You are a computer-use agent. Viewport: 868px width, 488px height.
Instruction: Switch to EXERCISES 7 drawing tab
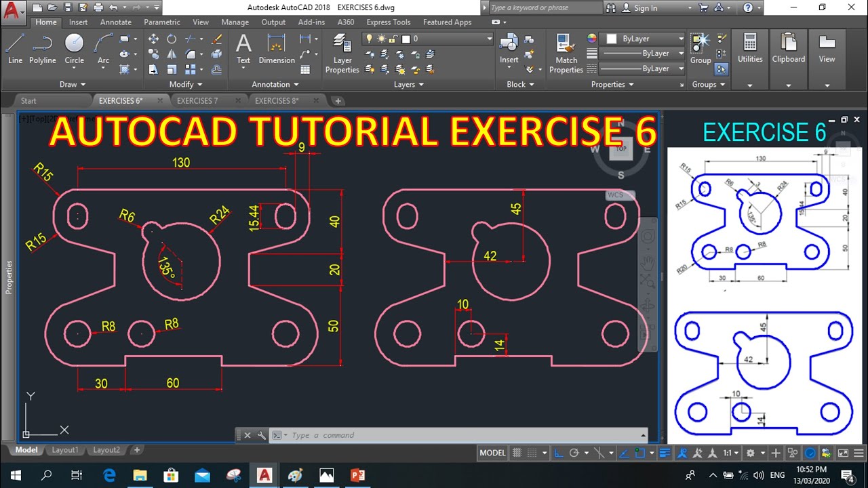click(197, 101)
